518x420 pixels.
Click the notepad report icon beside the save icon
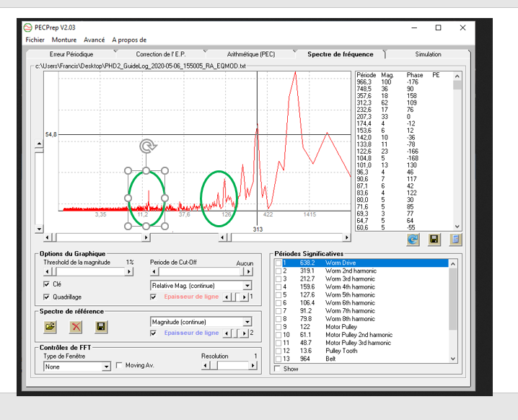455,240
